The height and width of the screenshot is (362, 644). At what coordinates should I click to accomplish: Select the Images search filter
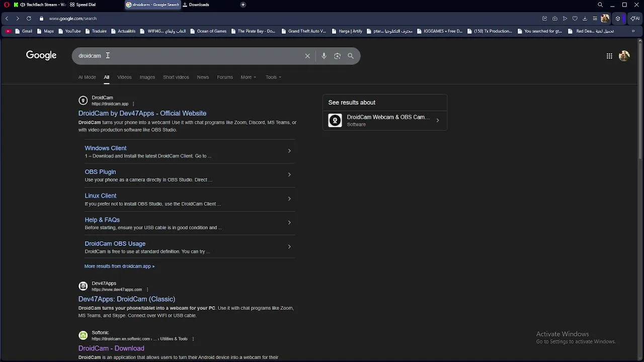(147, 77)
